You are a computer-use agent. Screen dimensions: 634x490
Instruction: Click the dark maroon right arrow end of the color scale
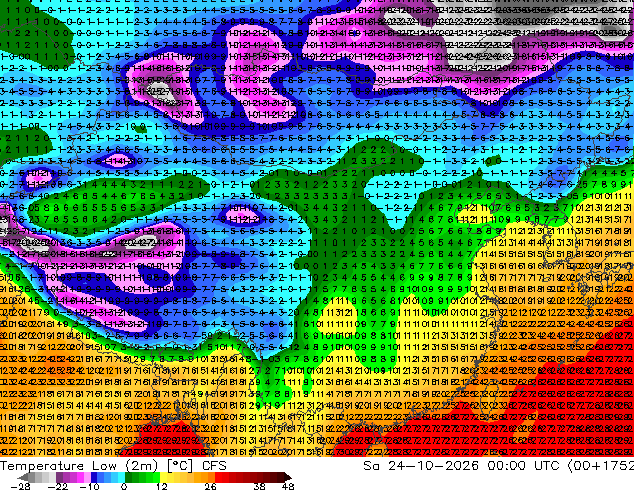pyautogui.click(x=288, y=477)
